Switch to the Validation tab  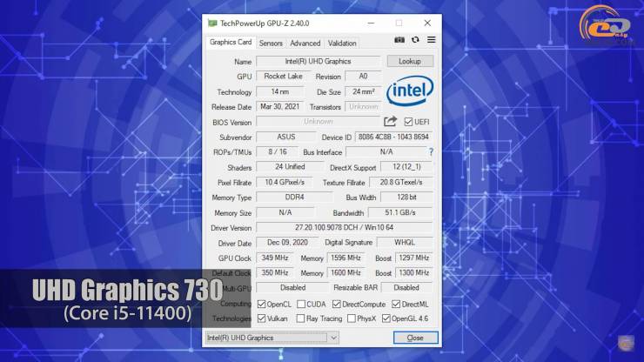342,44
